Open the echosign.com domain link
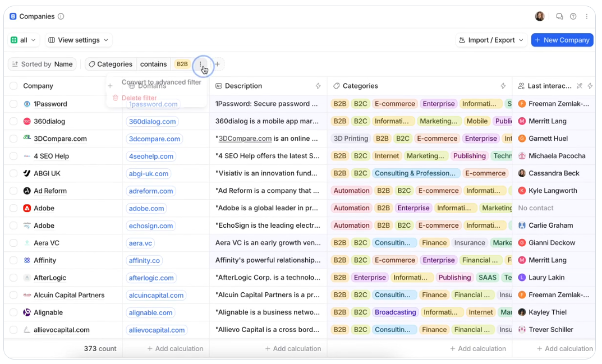The height and width of the screenshot is (364, 602). coord(150,226)
